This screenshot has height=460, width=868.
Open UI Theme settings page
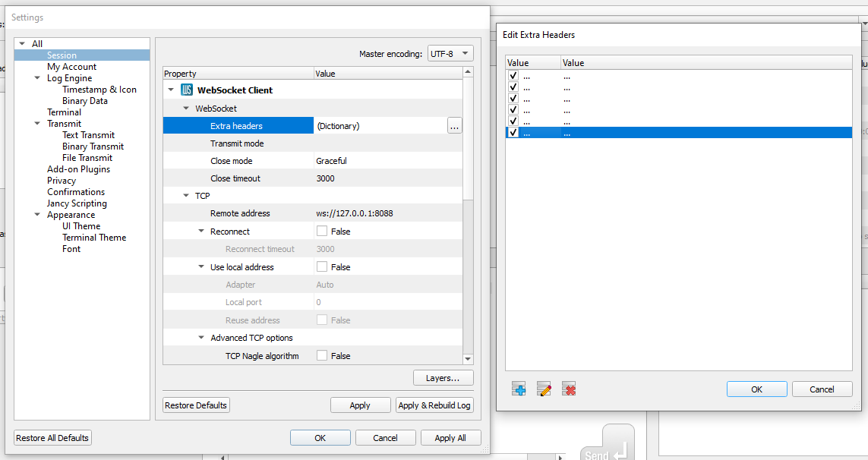coord(81,226)
